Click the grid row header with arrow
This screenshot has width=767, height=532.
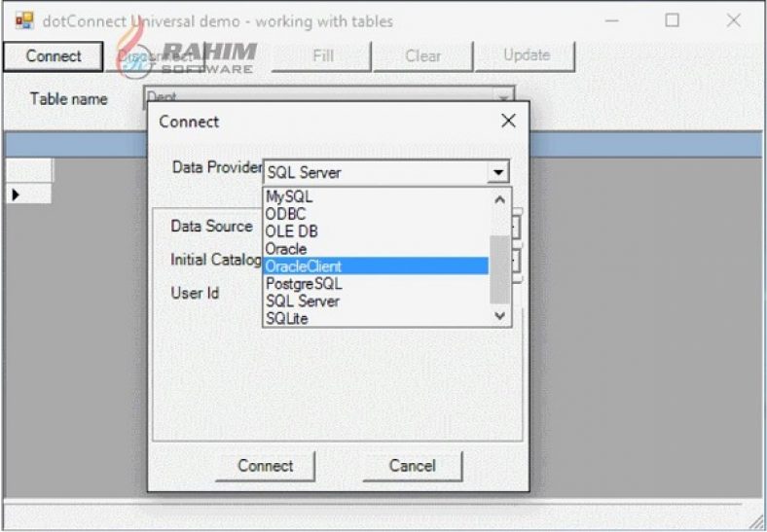coord(28,195)
